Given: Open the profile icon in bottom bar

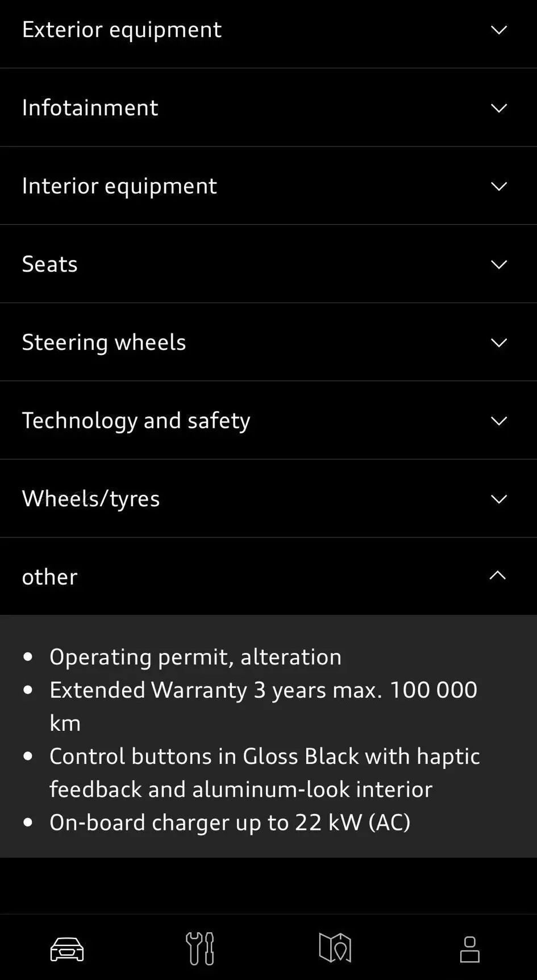Looking at the screenshot, I should click(x=469, y=949).
